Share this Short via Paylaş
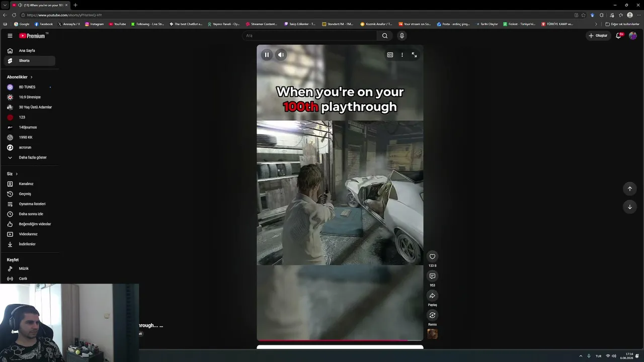The width and height of the screenshot is (644, 362). [x=432, y=296]
